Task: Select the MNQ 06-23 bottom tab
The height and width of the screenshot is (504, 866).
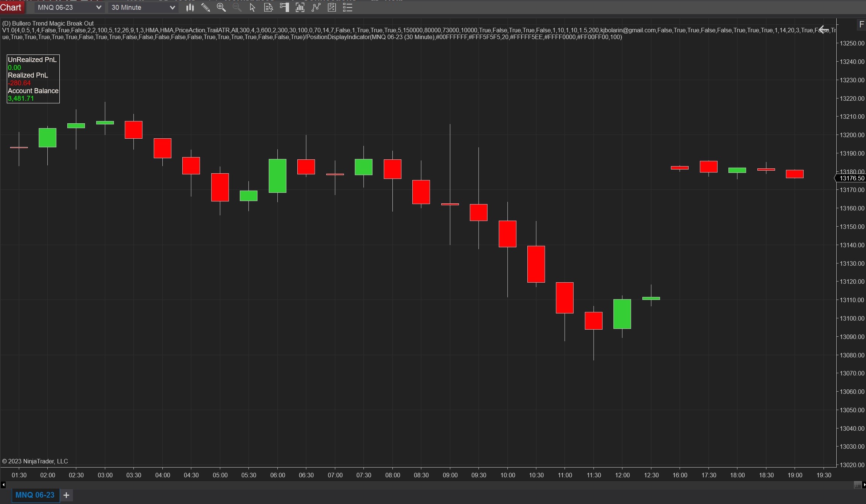Action: click(x=35, y=495)
